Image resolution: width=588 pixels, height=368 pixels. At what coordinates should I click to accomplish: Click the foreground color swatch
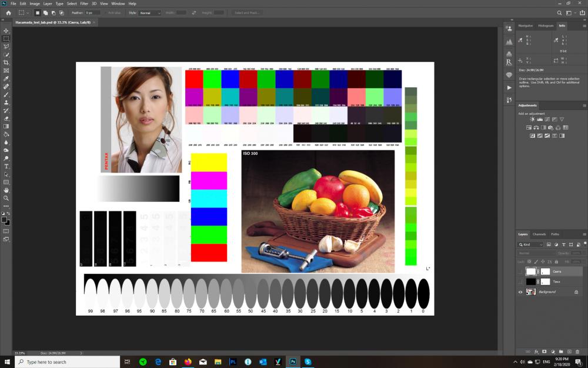[x=4, y=220]
